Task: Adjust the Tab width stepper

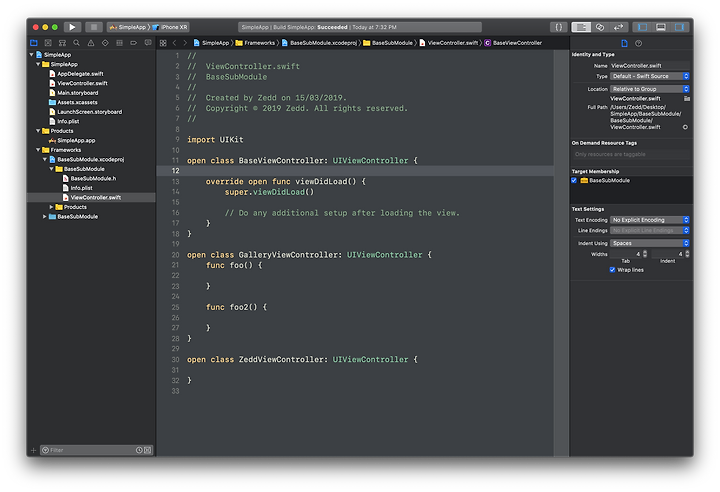Action: click(645, 254)
